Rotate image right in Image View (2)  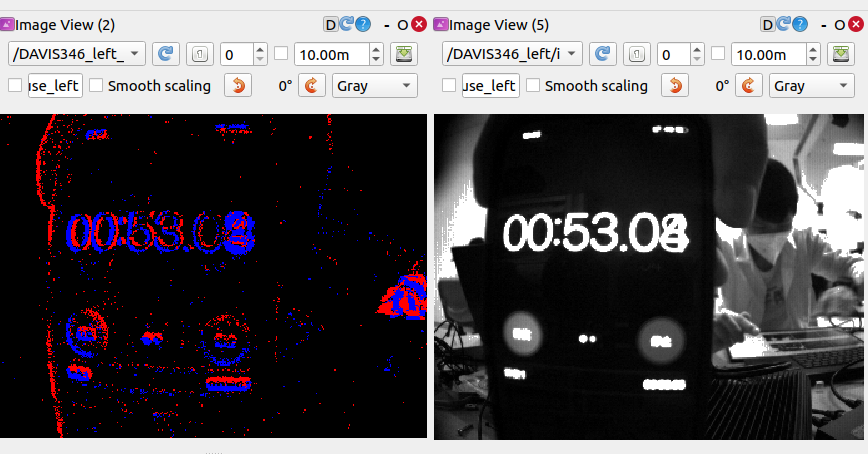coord(312,86)
